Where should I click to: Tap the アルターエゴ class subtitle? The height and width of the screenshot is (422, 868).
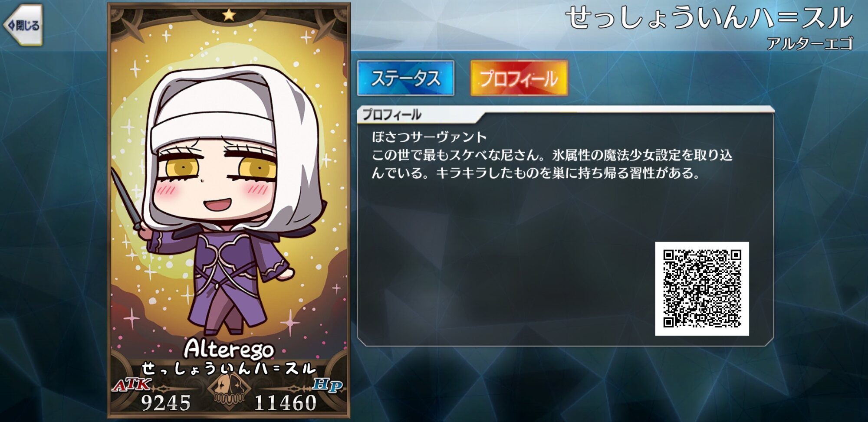point(810,43)
